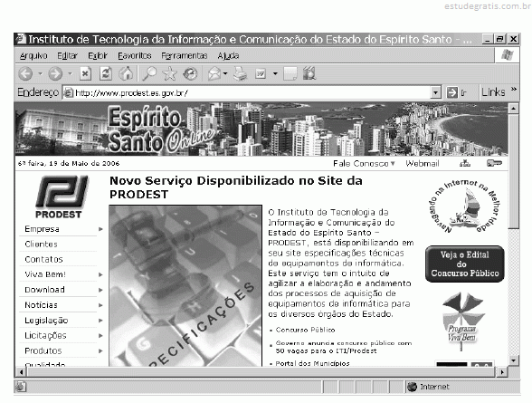Click the PRODEST logo
Viewport: 532px width, 403px height.
62,197
